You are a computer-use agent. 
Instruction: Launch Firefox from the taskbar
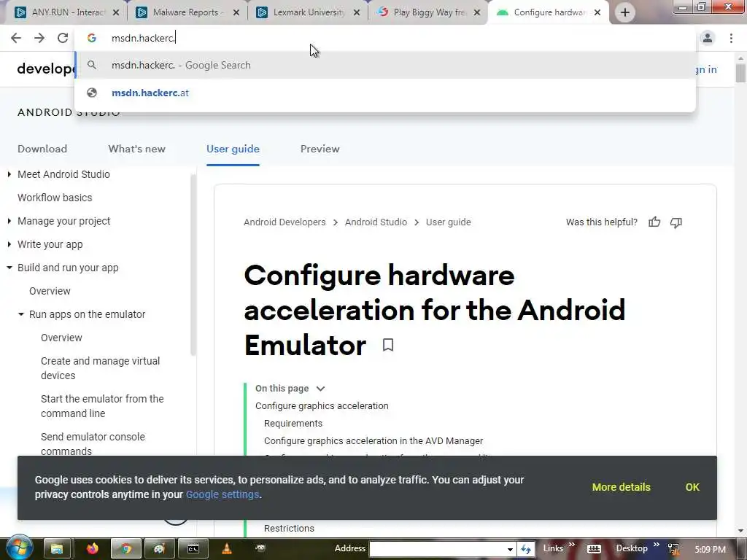pos(93,548)
